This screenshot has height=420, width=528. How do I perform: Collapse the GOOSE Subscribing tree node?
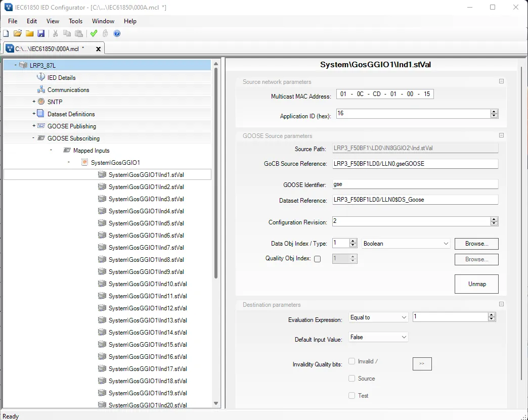pyautogui.click(x=33, y=138)
